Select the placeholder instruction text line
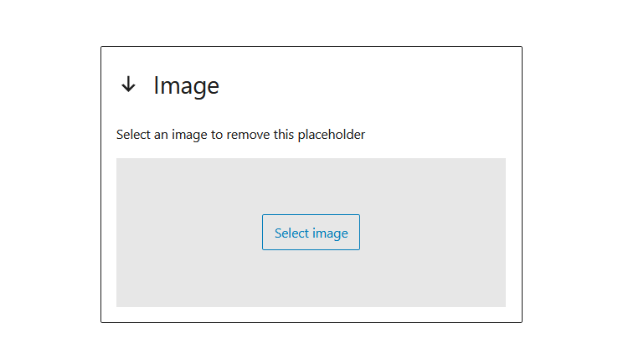618x364 pixels. click(x=240, y=135)
